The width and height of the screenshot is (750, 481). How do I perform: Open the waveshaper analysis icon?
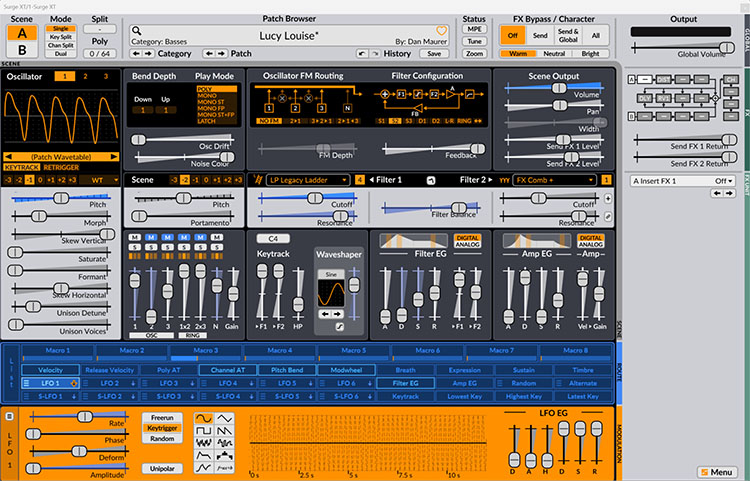pyautogui.click(x=339, y=327)
